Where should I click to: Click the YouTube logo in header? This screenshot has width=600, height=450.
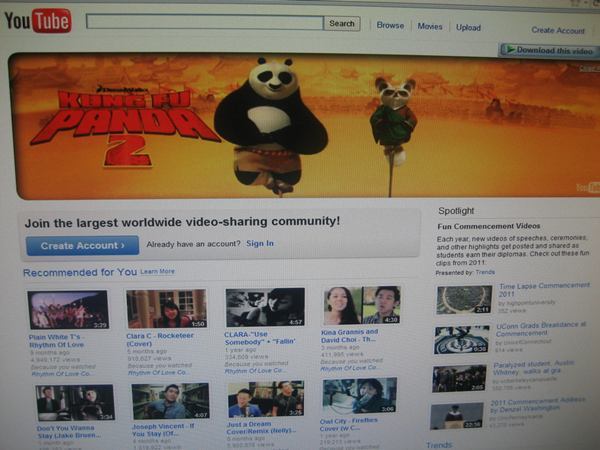38,20
